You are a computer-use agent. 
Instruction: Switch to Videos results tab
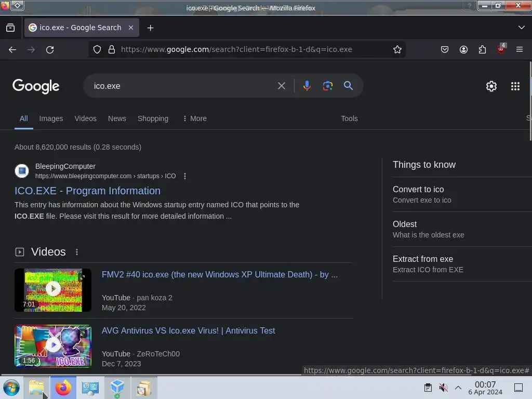pyautogui.click(x=86, y=118)
